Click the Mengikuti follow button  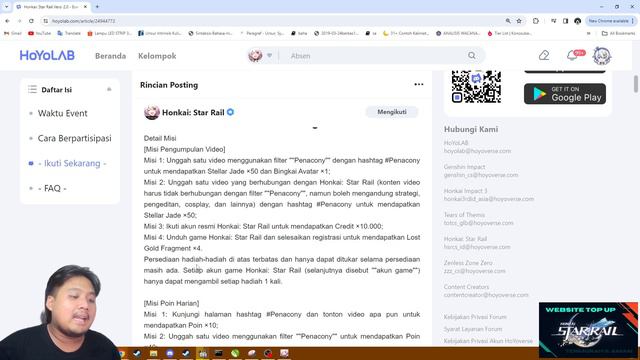[392, 112]
